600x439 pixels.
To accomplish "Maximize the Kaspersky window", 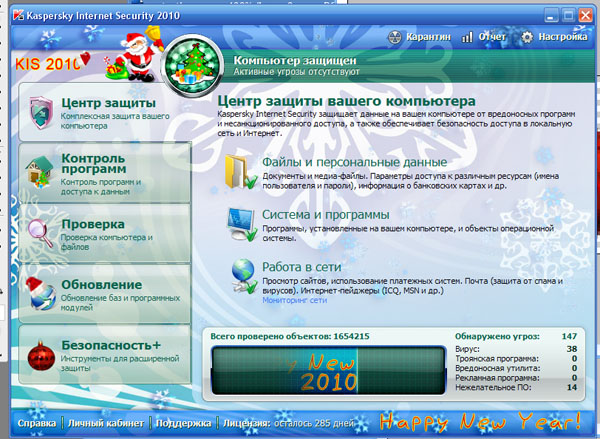I will click(x=568, y=15).
